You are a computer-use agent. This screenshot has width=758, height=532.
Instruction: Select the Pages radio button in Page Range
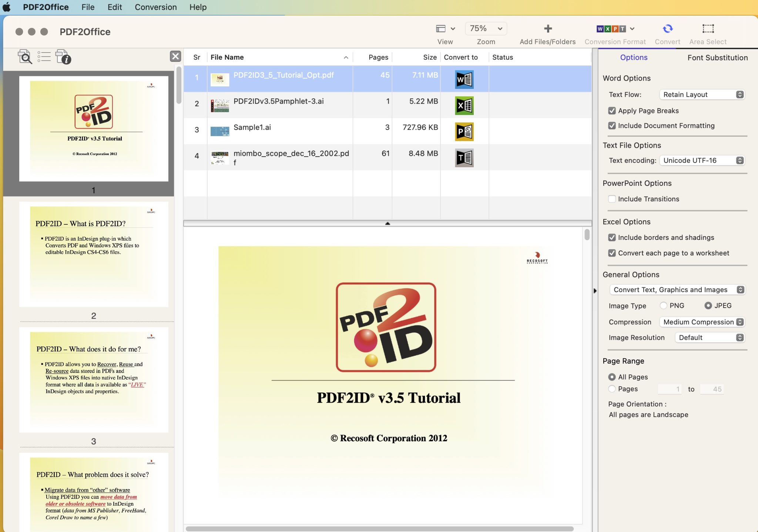(x=611, y=389)
